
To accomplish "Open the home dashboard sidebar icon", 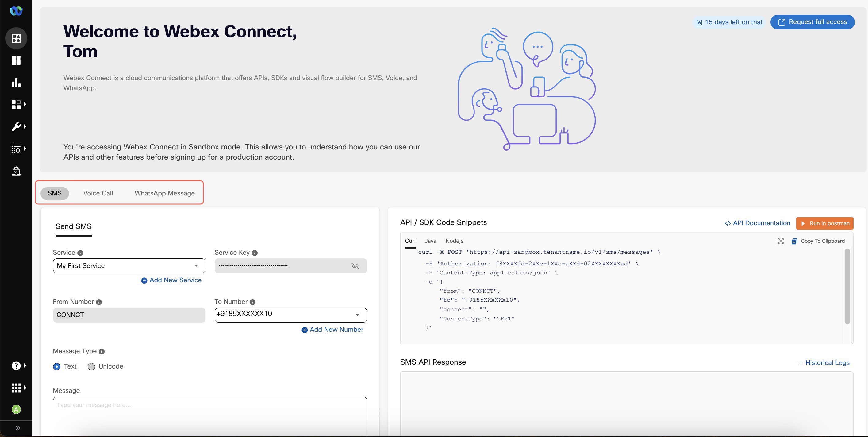I will [x=16, y=38].
